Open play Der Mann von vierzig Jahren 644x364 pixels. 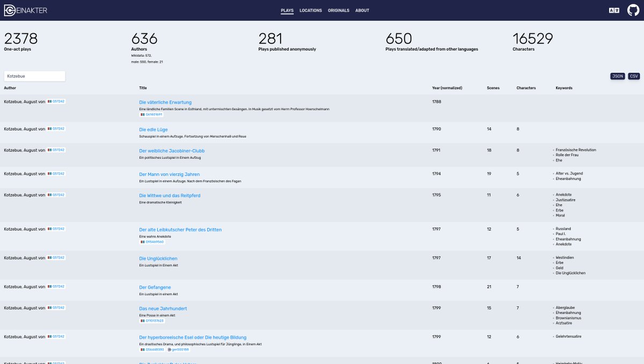click(x=170, y=174)
